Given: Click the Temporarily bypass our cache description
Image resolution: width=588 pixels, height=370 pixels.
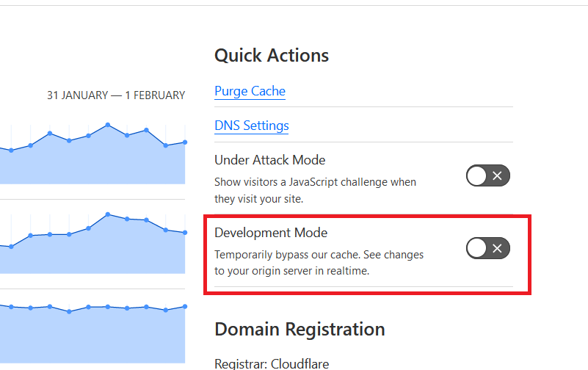Looking at the screenshot, I should point(319,263).
